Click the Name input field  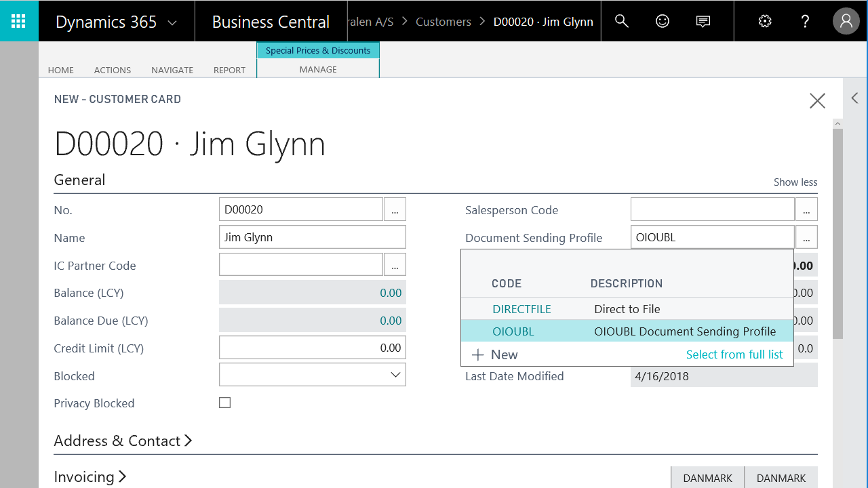click(x=313, y=237)
